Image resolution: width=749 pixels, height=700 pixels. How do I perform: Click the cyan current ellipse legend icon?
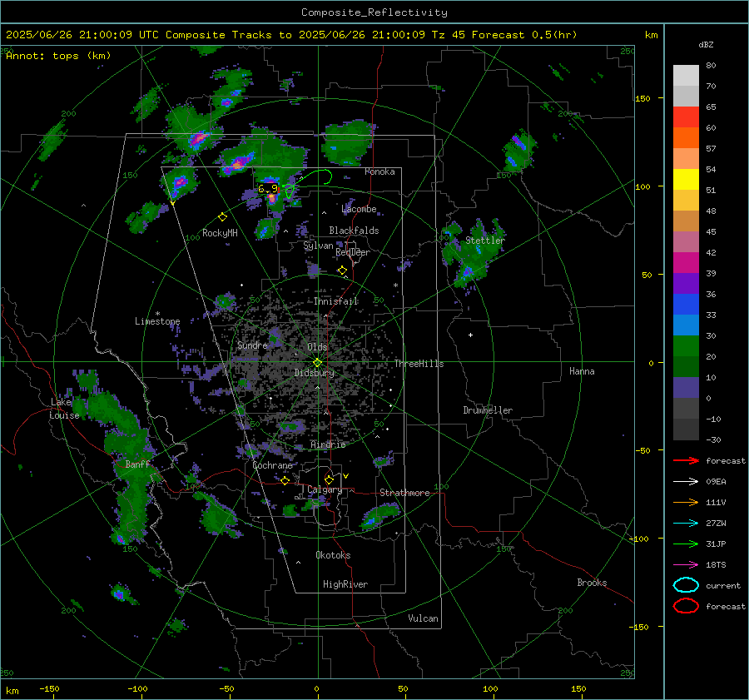pyautogui.click(x=686, y=585)
